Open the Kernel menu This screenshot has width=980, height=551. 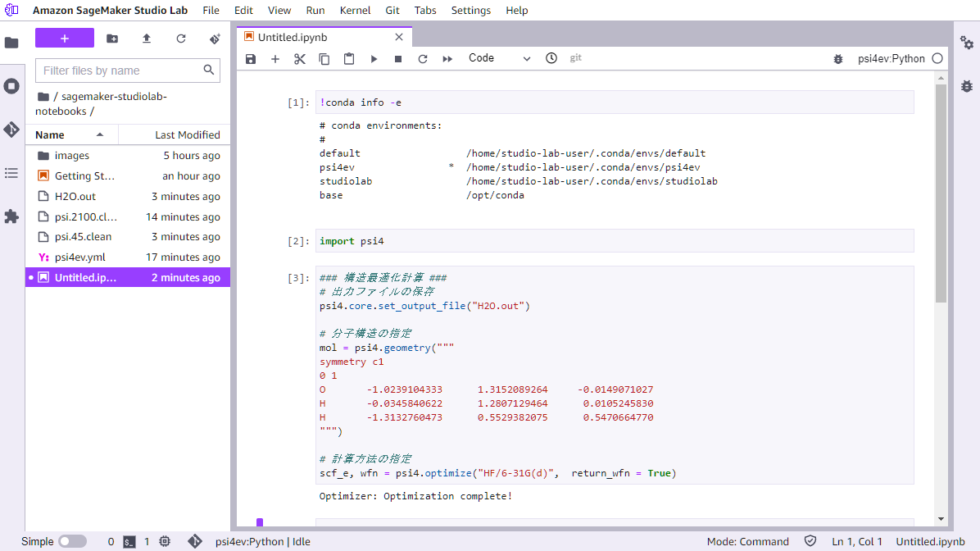coord(355,11)
